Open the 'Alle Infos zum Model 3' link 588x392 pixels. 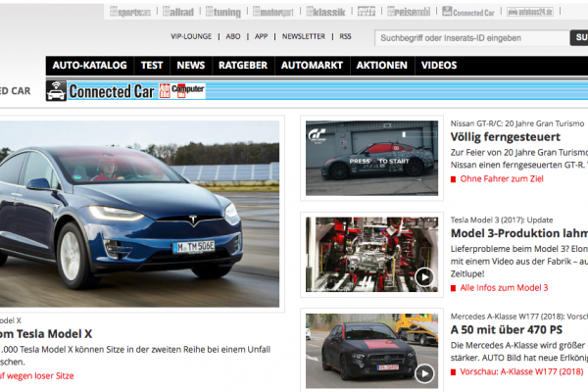(x=504, y=288)
